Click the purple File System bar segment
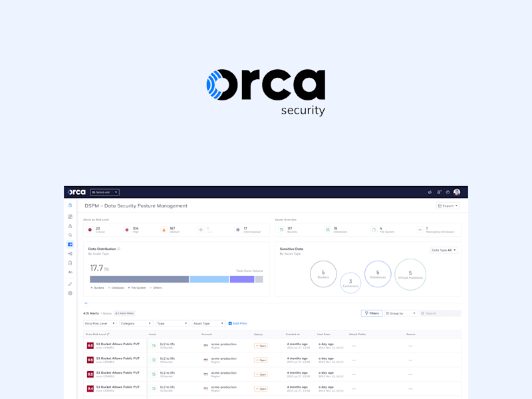Screen dimensions: 532x399 (x=242, y=279)
